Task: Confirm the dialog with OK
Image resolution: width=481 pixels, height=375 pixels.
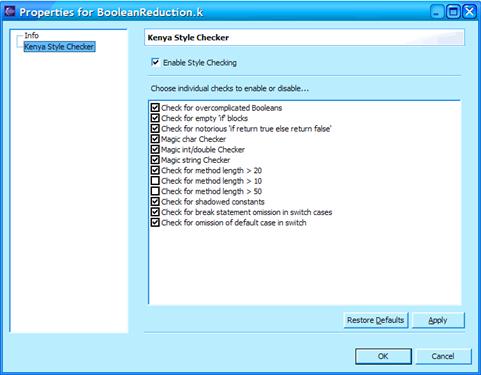Action: 383,356
